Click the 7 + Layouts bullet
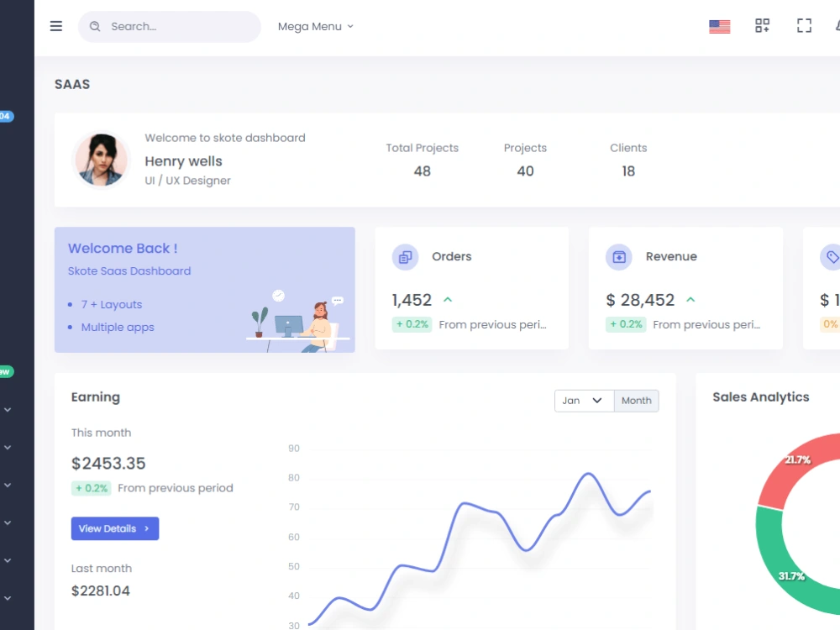Screen dimensions: 840x630 click(112, 305)
